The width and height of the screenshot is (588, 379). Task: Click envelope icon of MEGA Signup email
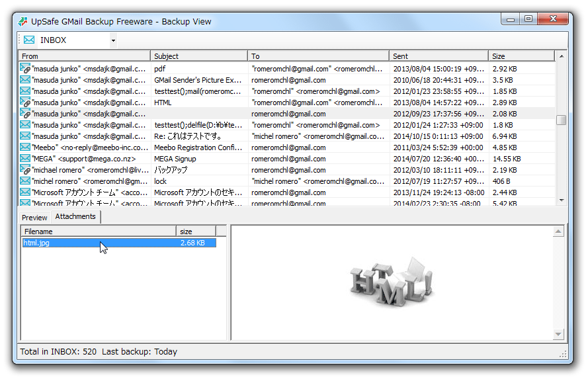25,158
